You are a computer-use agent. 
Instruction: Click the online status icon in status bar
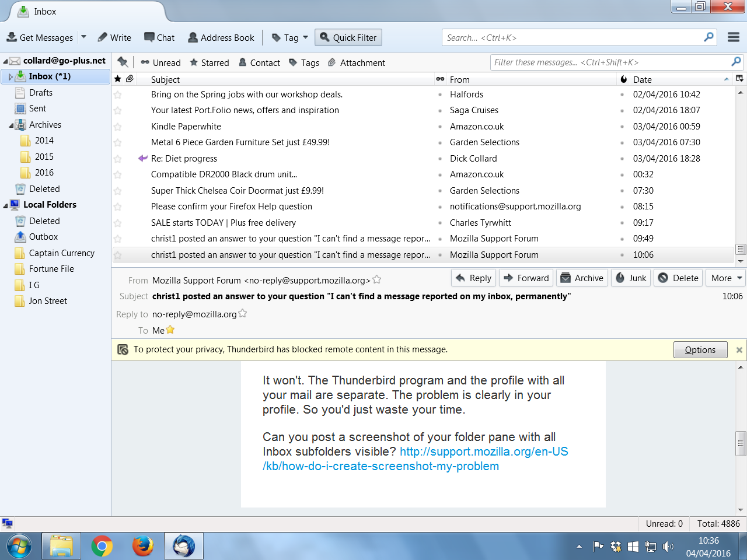[x=8, y=523]
